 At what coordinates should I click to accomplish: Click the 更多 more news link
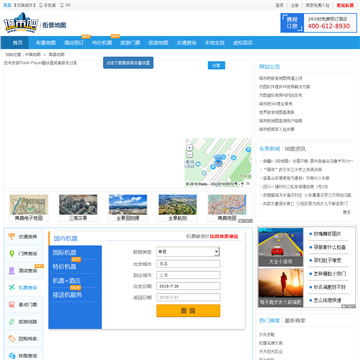pyautogui.click(x=347, y=212)
